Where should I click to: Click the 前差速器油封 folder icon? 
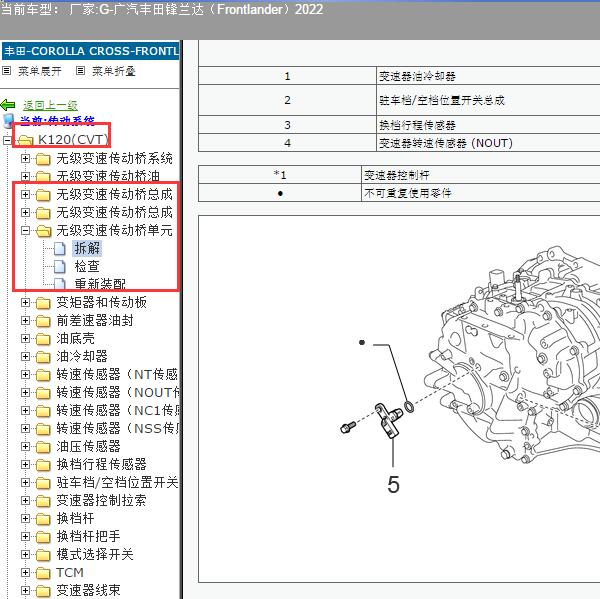[x=43, y=321]
